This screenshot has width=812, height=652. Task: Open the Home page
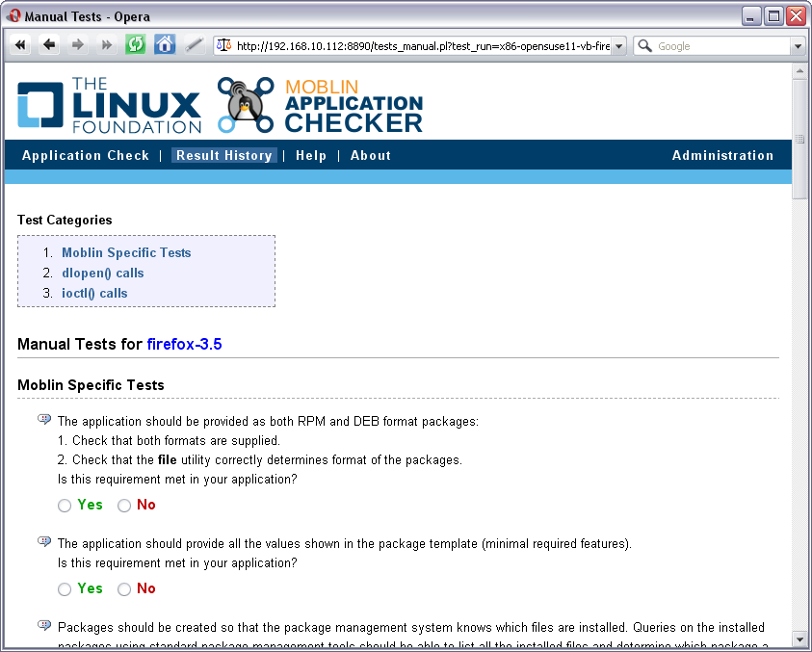(165, 45)
